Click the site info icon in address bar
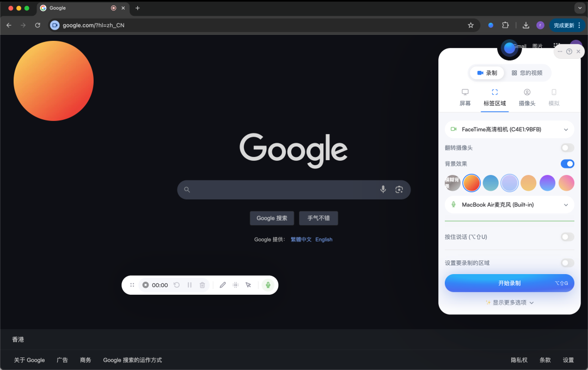This screenshot has height=370, width=588. pyautogui.click(x=55, y=25)
